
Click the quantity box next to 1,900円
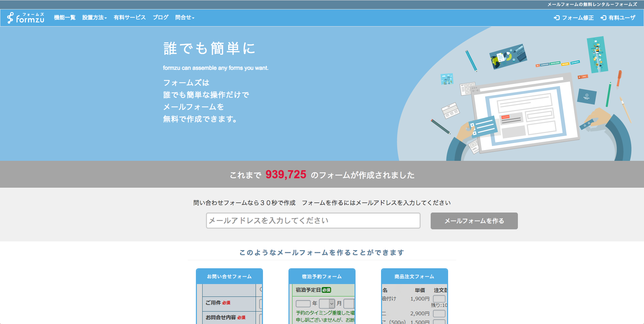(439, 298)
